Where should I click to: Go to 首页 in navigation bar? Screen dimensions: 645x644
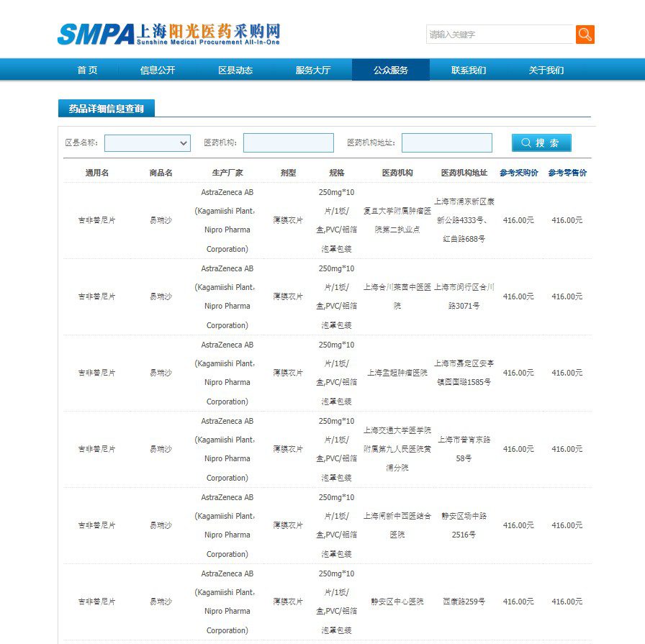(87, 70)
